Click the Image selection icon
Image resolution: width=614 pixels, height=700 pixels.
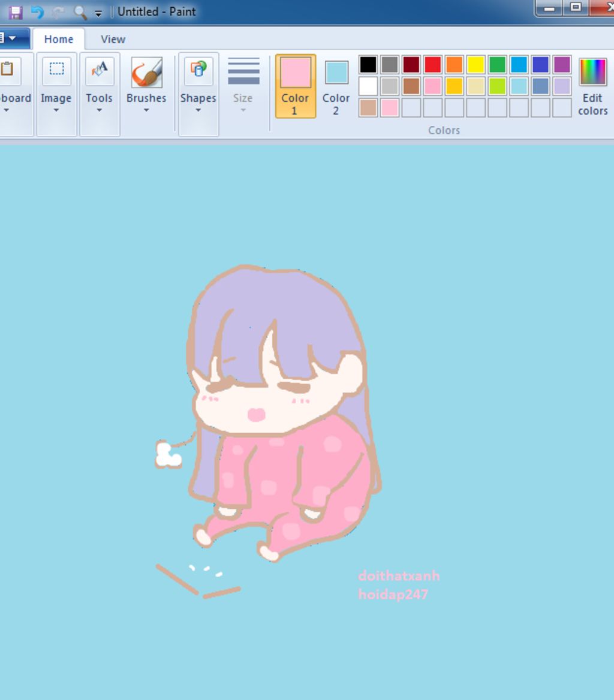[56, 70]
